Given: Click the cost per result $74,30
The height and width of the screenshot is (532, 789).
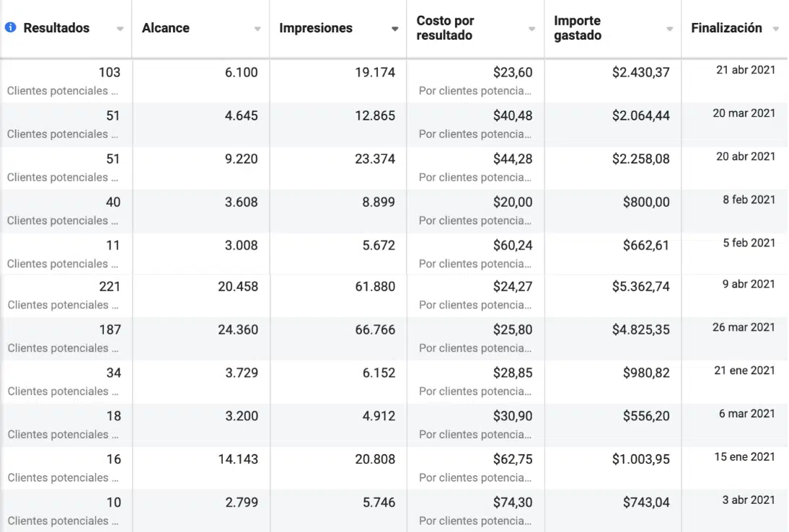Looking at the screenshot, I should click(513, 502).
